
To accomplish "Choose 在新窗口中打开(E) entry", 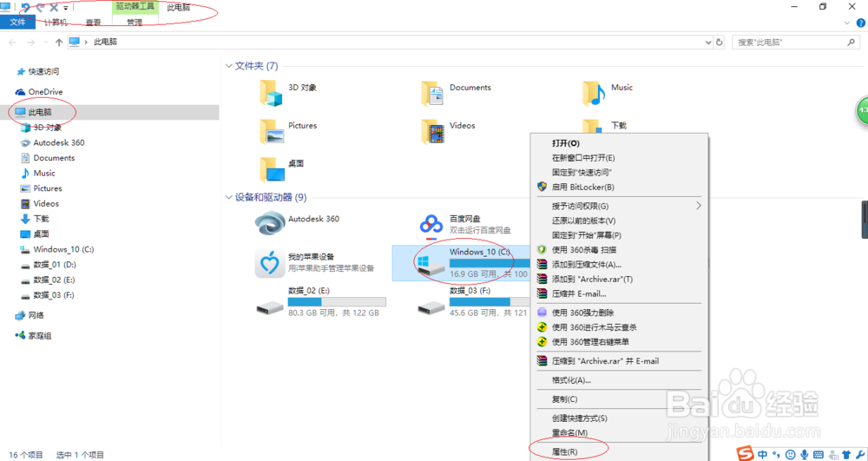I will pyautogui.click(x=619, y=158).
